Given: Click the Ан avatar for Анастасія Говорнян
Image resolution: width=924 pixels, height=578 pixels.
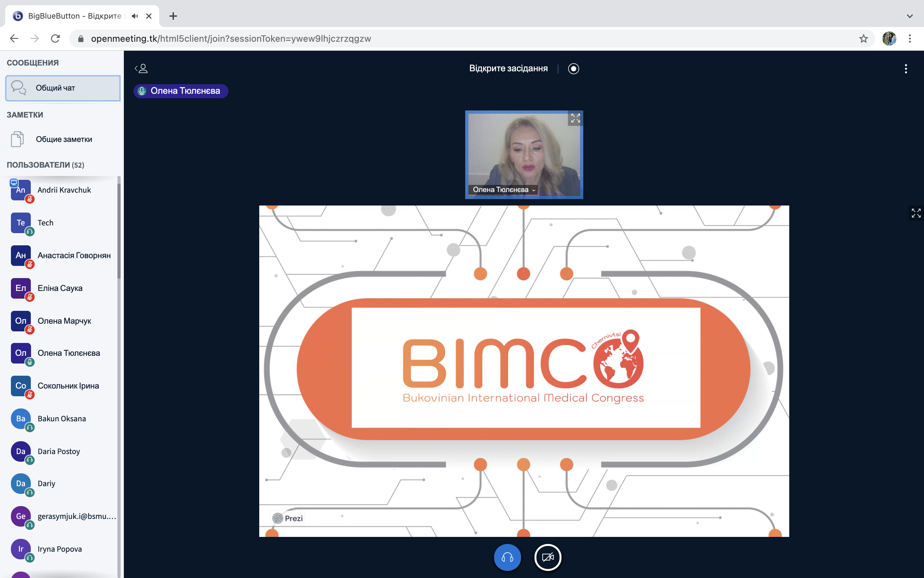Looking at the screenshot, I should pos(21,255).
